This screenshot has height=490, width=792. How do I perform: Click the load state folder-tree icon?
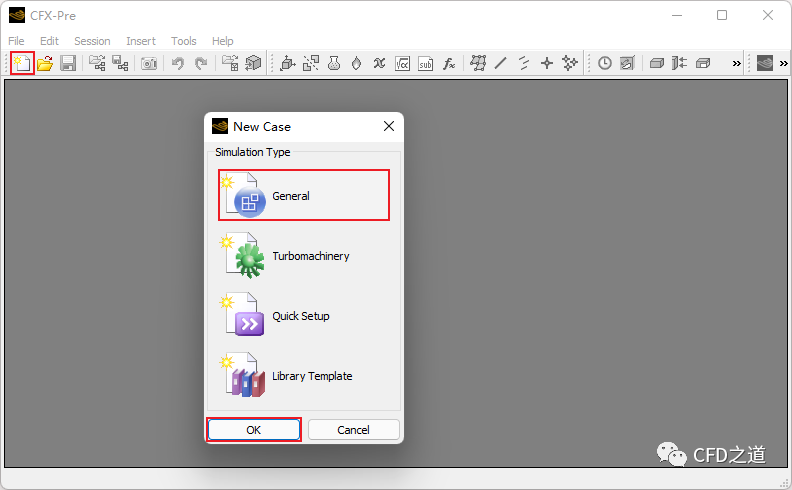(97, 63)
